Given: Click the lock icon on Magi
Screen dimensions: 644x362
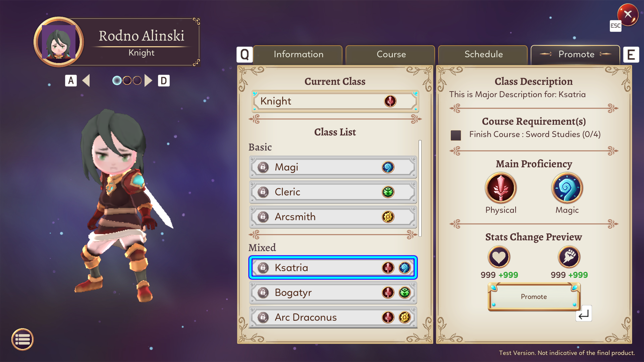Looking at the screenshot, I should click(263, 167).
